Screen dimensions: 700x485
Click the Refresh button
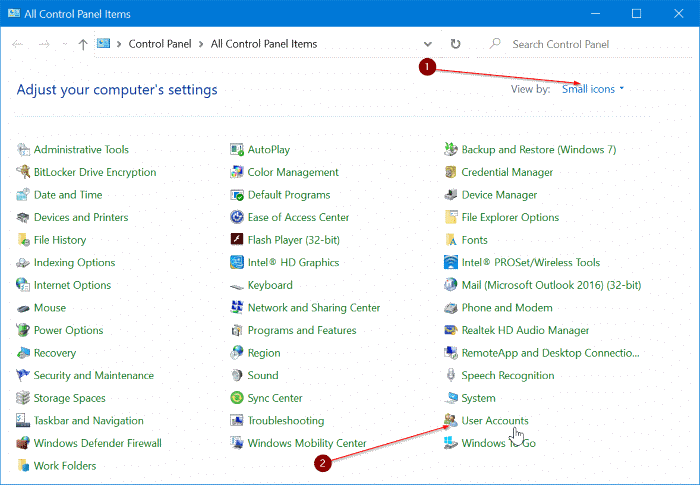(x=455, y=44)
